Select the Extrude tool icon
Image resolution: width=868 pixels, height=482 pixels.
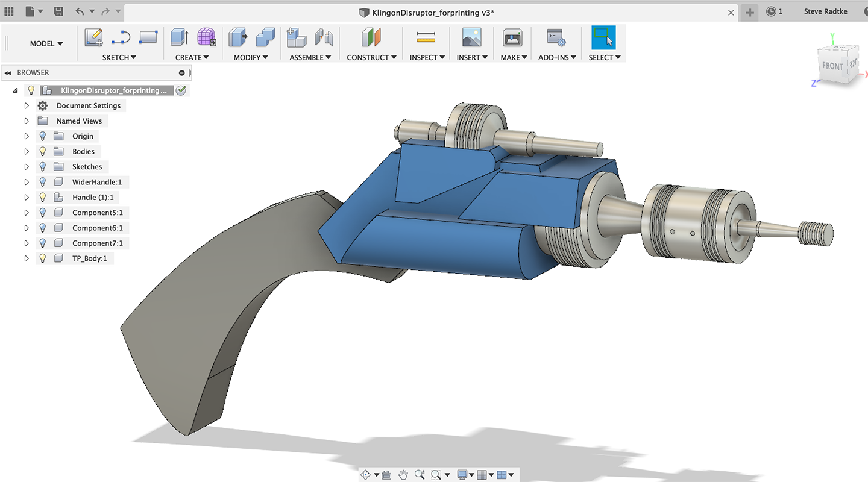coord(180,37)
